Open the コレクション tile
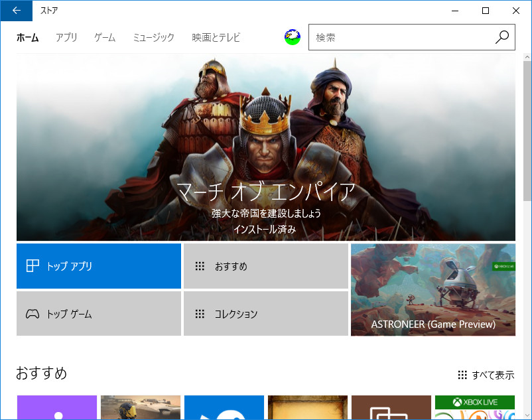 265,313
